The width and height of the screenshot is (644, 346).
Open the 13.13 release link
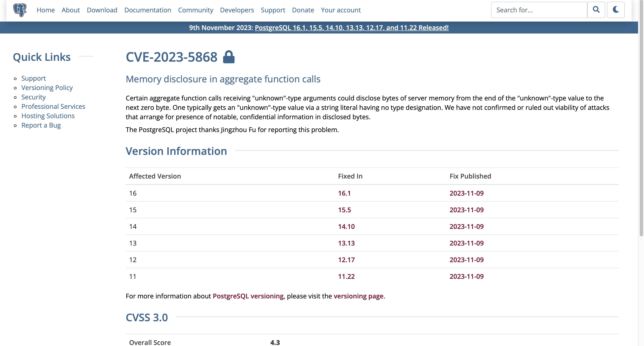click(346, 243)
